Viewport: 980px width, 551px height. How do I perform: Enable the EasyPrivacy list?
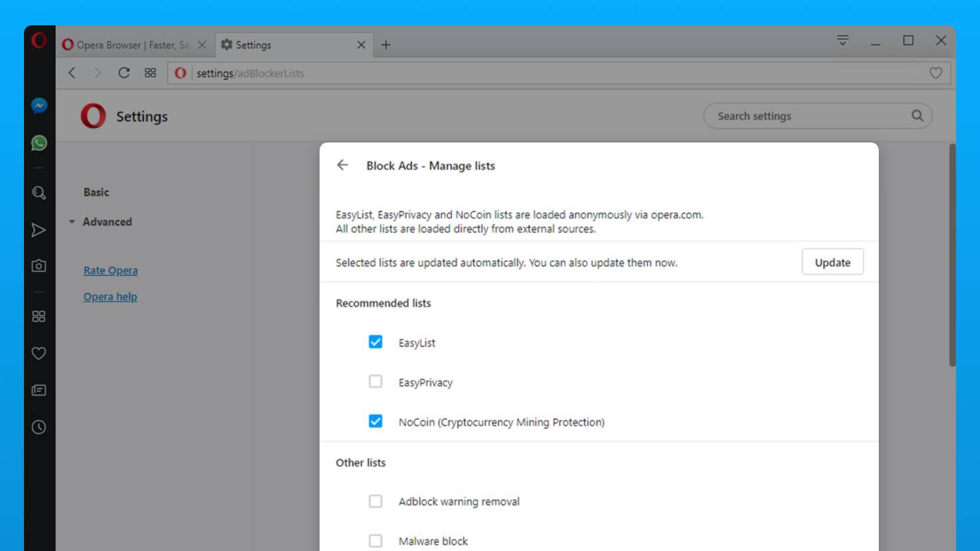click(375, 382)
